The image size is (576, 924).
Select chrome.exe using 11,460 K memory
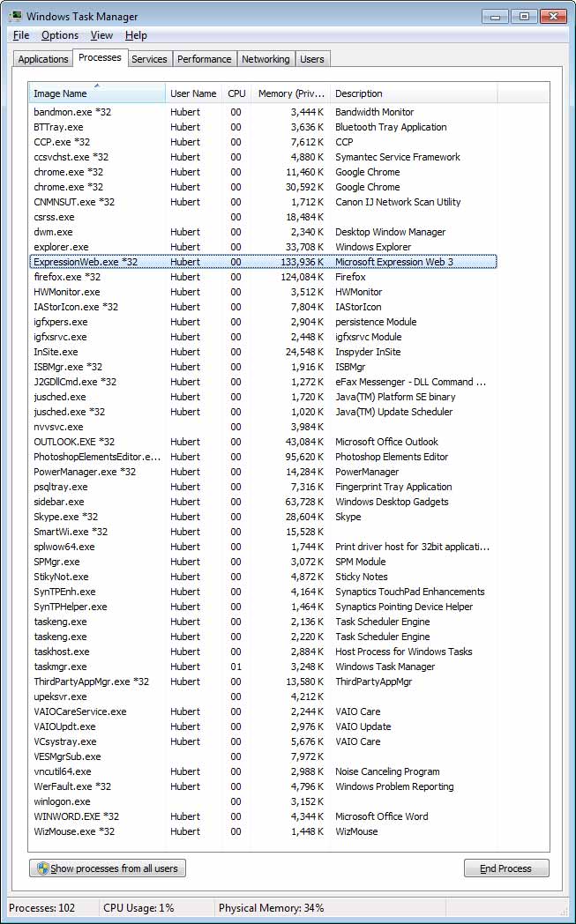click(x=263, y=172)
